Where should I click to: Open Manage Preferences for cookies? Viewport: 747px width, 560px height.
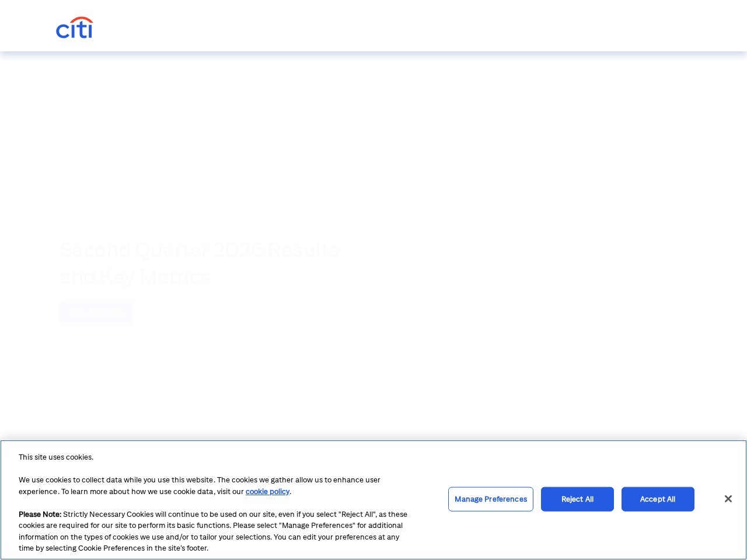(x=490, y=499)
